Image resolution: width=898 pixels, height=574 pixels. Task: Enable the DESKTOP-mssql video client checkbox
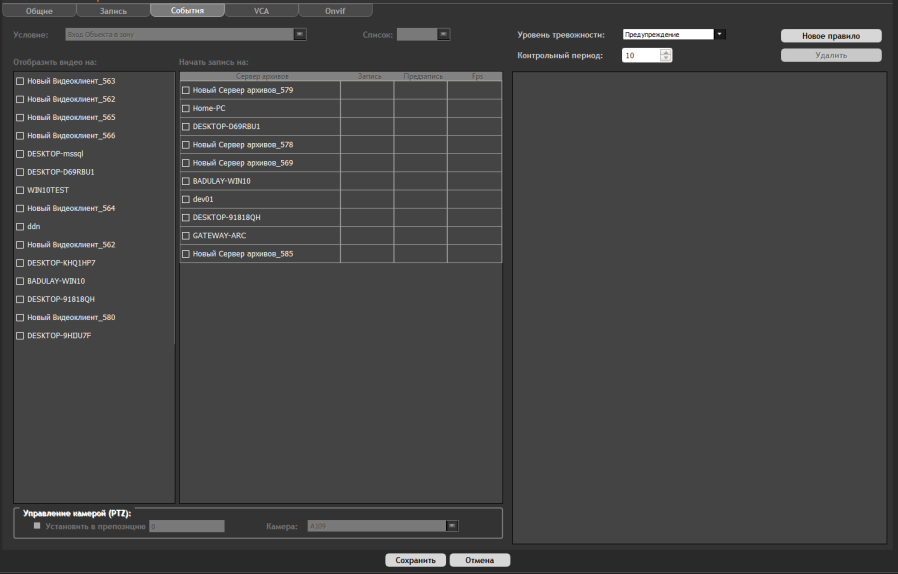tap(20, 154)
